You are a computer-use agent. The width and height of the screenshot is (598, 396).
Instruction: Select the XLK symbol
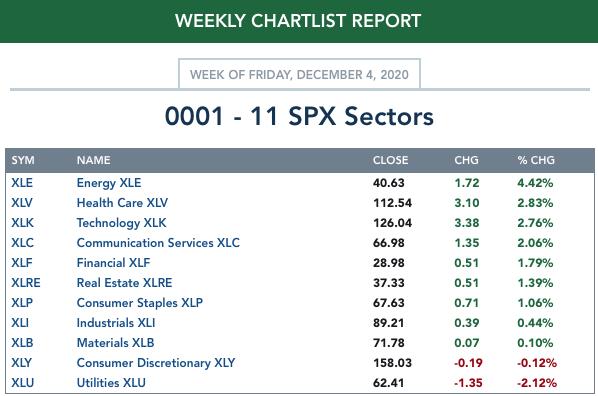[22, 223]
